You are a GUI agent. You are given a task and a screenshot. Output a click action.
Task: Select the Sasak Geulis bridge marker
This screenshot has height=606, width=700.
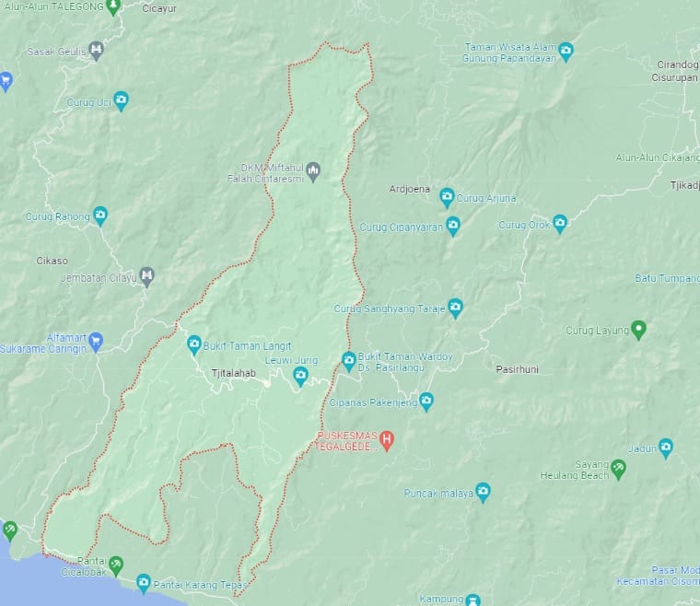[x=96, y=51]
